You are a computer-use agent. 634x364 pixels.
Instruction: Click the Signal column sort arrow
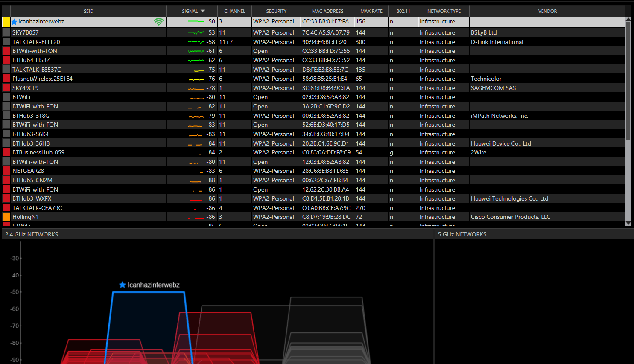[203, 11]
